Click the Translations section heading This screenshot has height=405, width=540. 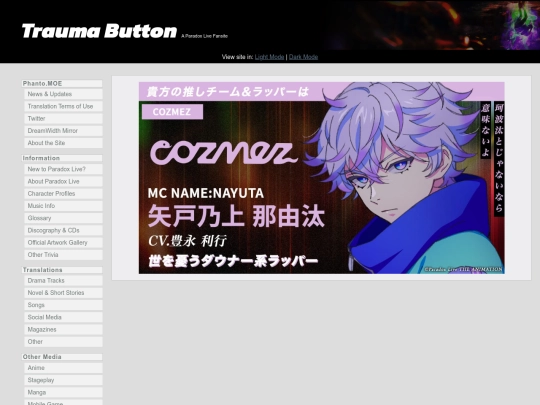(x=62, y=270)
